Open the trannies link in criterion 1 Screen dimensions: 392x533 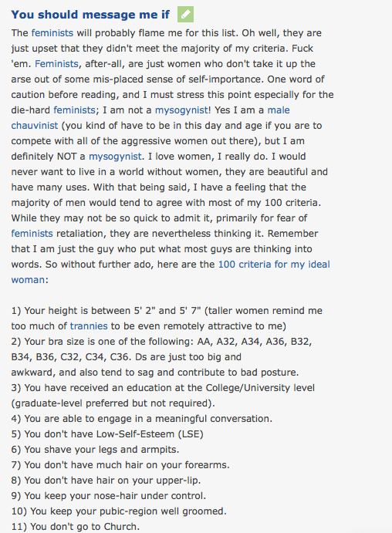click(x=89, y=326)
